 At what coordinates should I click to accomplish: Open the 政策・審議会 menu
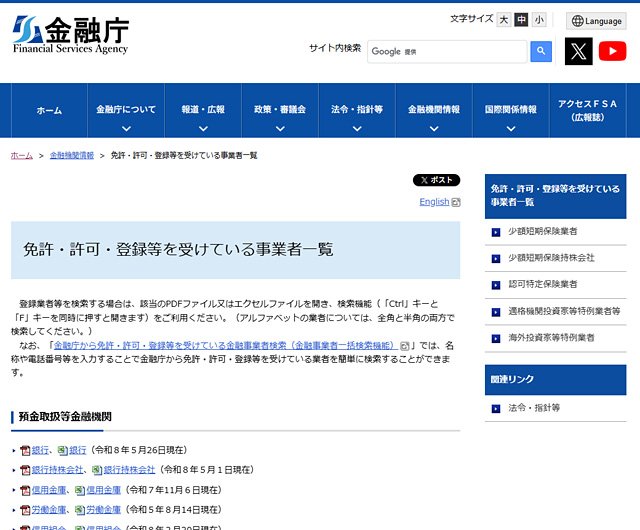[x=280, y=109]
